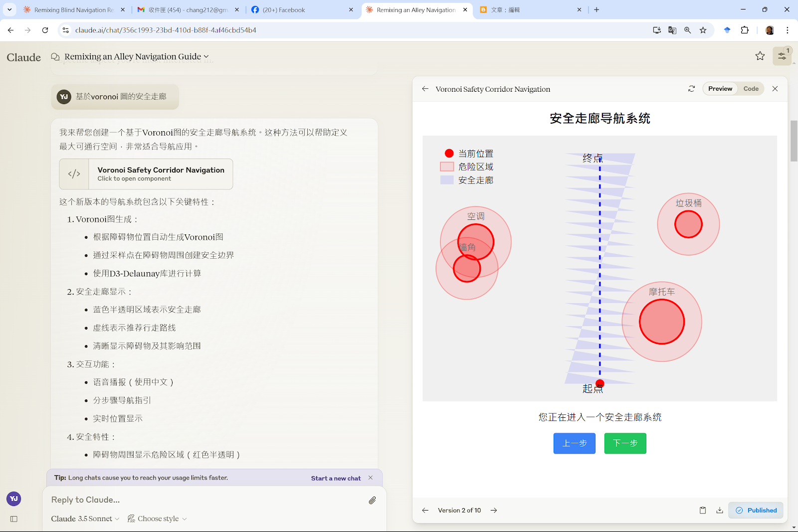Click the 下一步 button
Screen dimensions: 798x532
[625, 443]
